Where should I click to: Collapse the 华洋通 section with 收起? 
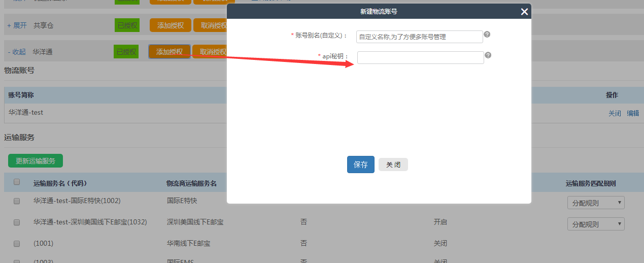pos(17,52)
